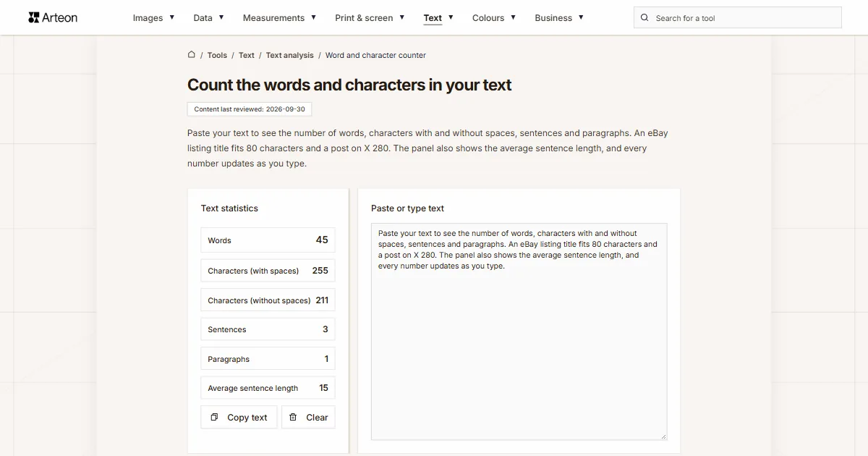Open the Data menu
Image resolution: width=868 pixels, height=456 pixels.
coord(203,17)
